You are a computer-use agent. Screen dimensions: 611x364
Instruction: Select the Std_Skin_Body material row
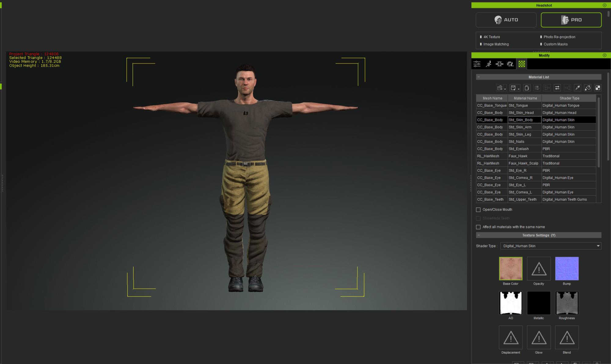point(536,120)
